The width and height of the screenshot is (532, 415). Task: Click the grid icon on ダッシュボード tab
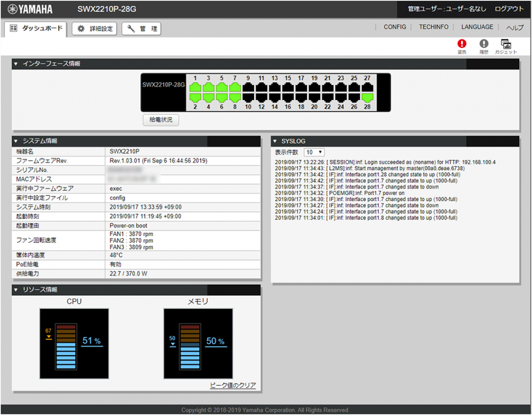coord(13,28)
